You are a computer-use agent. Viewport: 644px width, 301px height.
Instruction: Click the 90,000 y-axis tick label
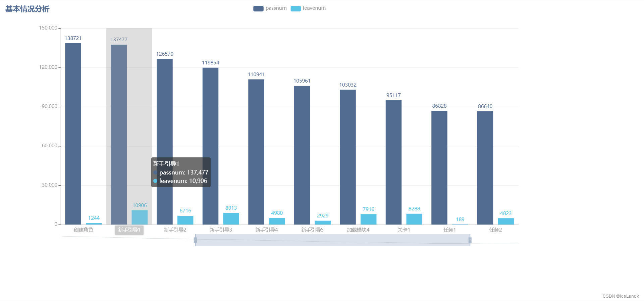point(50,106)
